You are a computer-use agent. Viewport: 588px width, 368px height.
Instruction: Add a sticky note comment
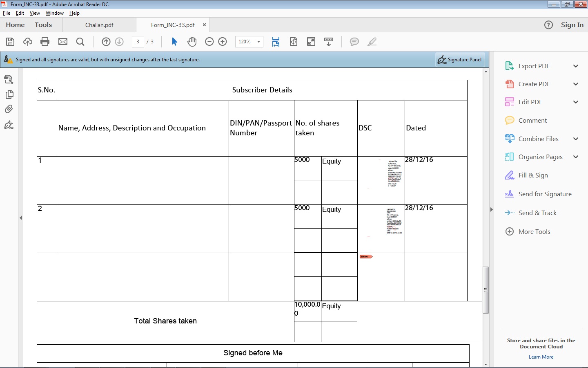354,41
